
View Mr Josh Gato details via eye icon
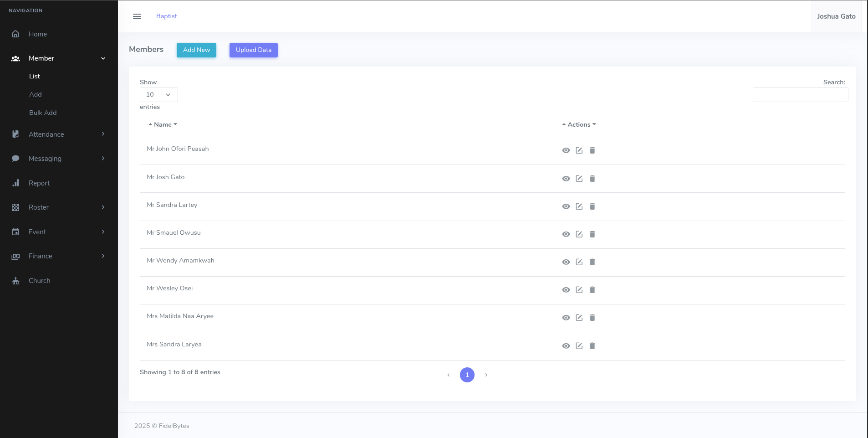(566, 179)
